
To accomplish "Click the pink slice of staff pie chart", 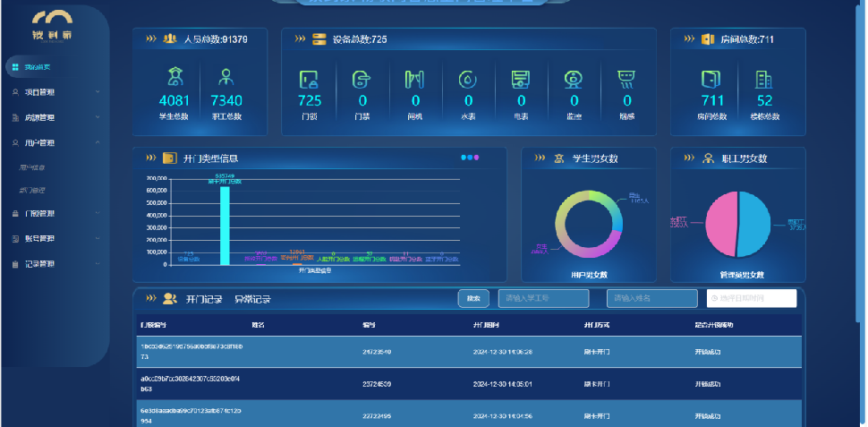I will [x=721, y=224].
